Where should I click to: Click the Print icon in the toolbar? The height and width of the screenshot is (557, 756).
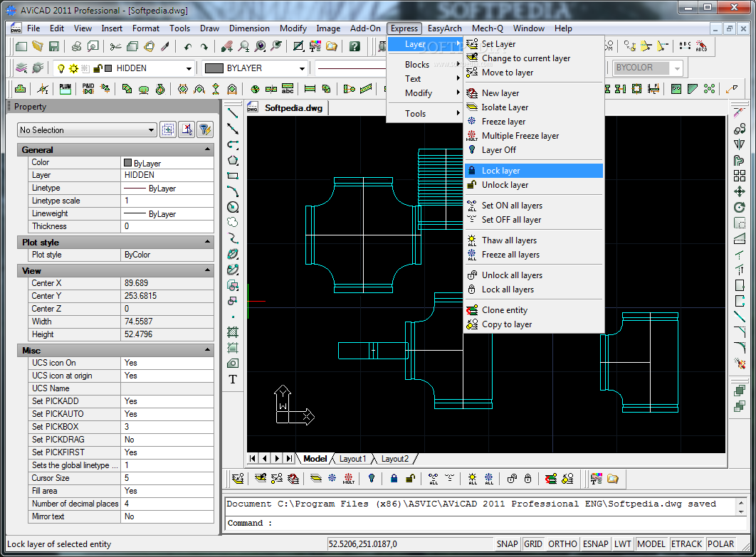coord(76,47)
